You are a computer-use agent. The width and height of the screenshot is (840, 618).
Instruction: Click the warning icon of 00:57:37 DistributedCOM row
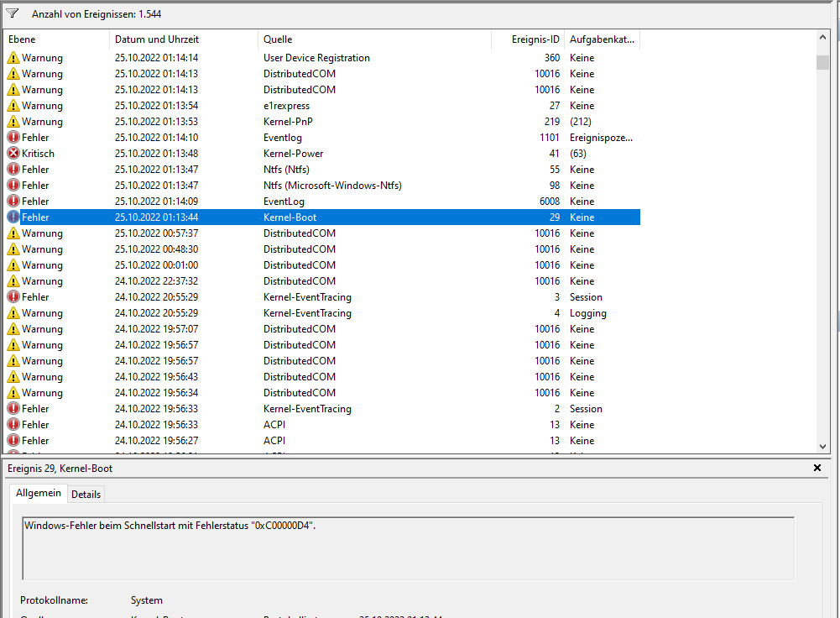[13, 233]
